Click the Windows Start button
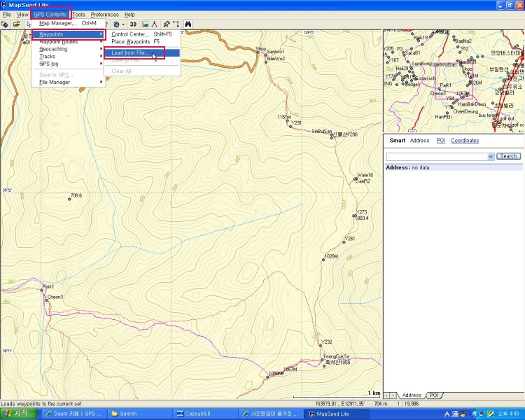 (18, 414)
